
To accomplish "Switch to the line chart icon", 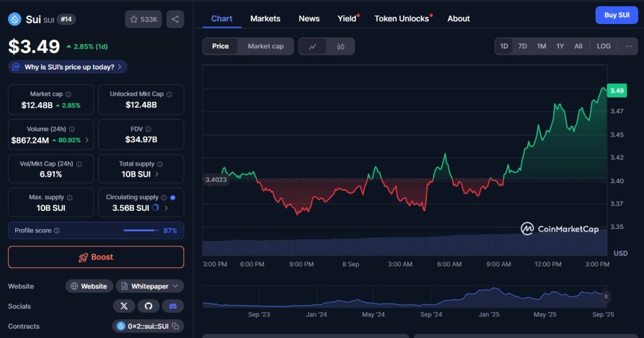I will (313, 46).
